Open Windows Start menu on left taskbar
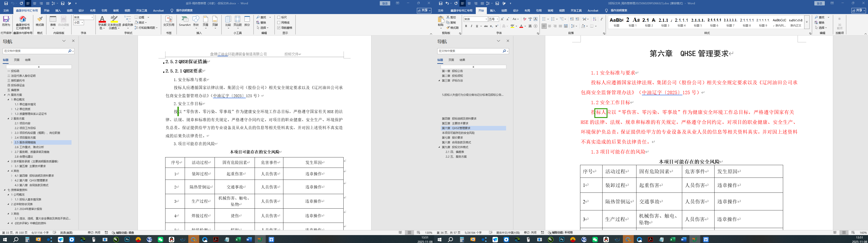Image resolution: width=868 pixels, height=243 pixels. tap(5, 240)
